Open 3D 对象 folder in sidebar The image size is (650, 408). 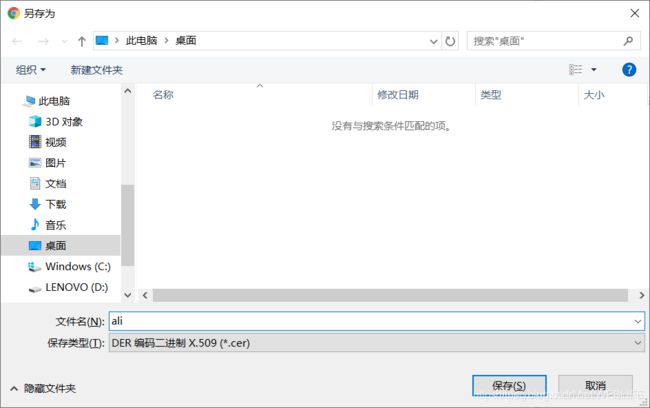click(64, 121)
